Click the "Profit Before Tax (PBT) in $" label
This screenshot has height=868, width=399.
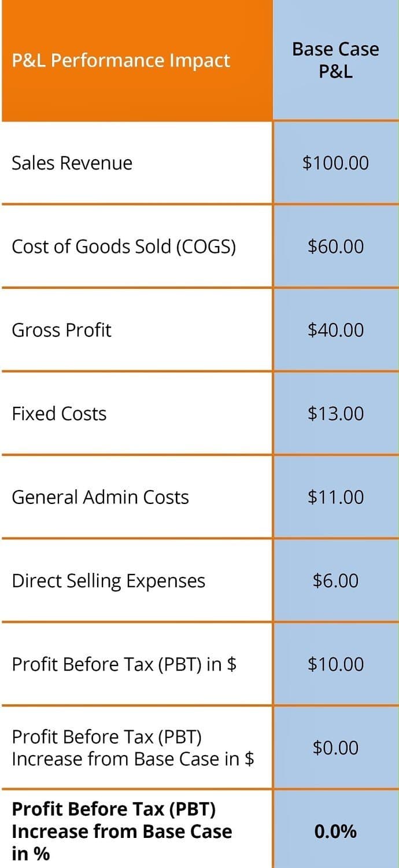[x=124, y=664]
